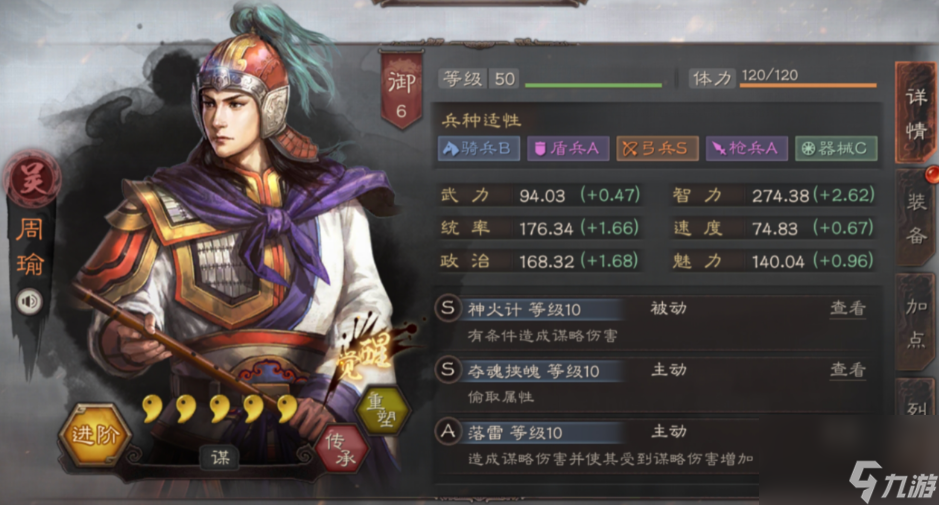This screenshot has width=939, height=505.
Task: Tap the 御 6 red banner
Action: pos(401,90)
